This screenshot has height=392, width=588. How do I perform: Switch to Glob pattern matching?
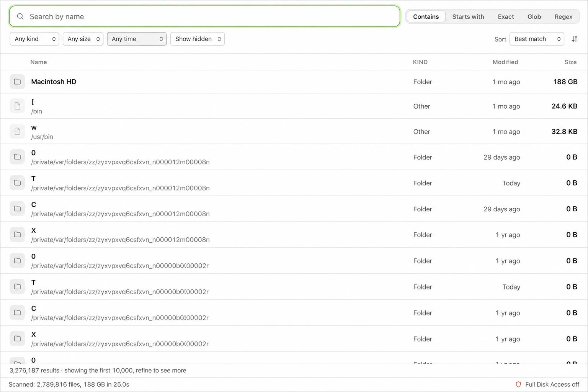point(534,16)
